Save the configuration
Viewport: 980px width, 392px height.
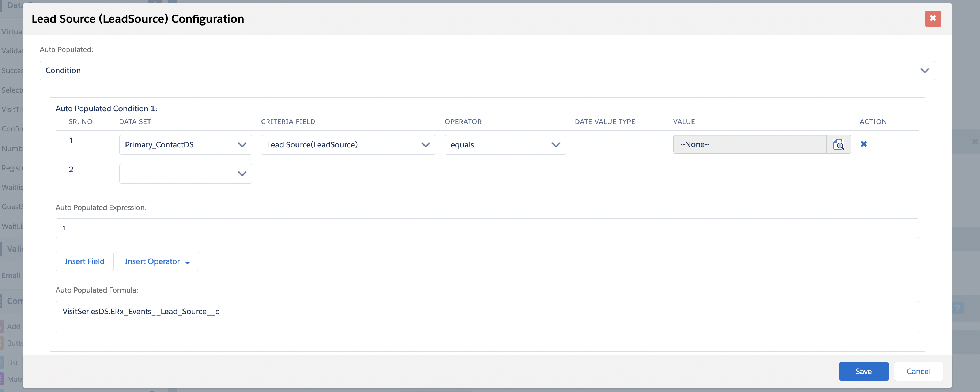pyautogui.click(x=863, y=372)
